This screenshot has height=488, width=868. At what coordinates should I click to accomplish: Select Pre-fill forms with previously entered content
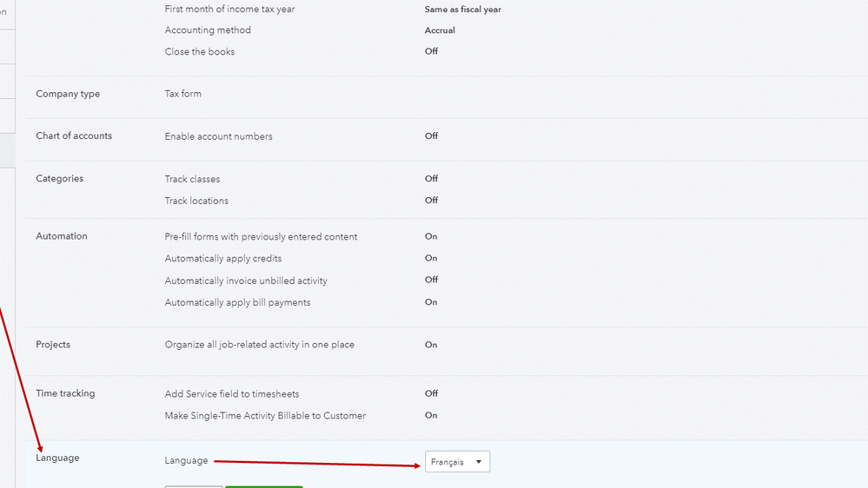click(261, 236)
